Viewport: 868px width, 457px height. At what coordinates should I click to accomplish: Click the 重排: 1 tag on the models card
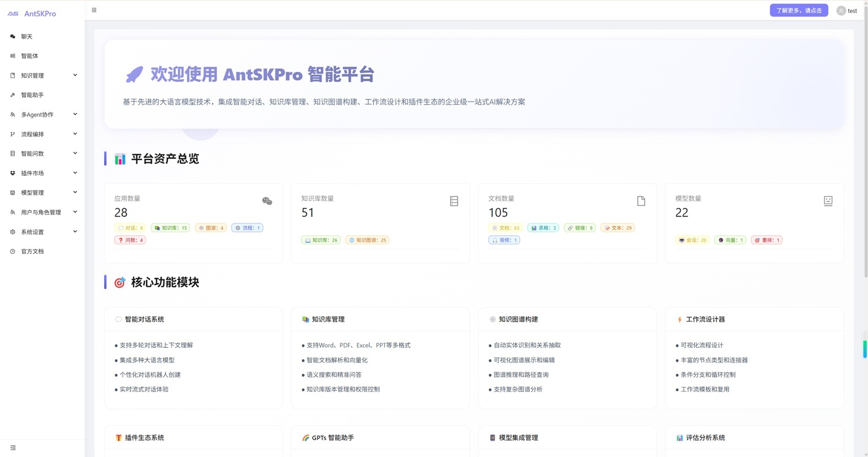pyautogui.click(x=766, y=239)
